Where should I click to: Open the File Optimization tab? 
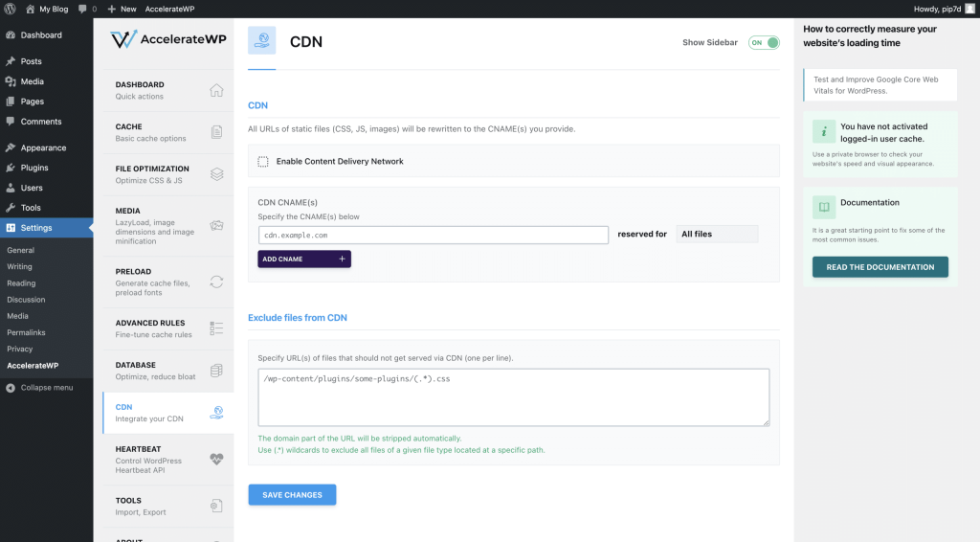click(168, 174)
